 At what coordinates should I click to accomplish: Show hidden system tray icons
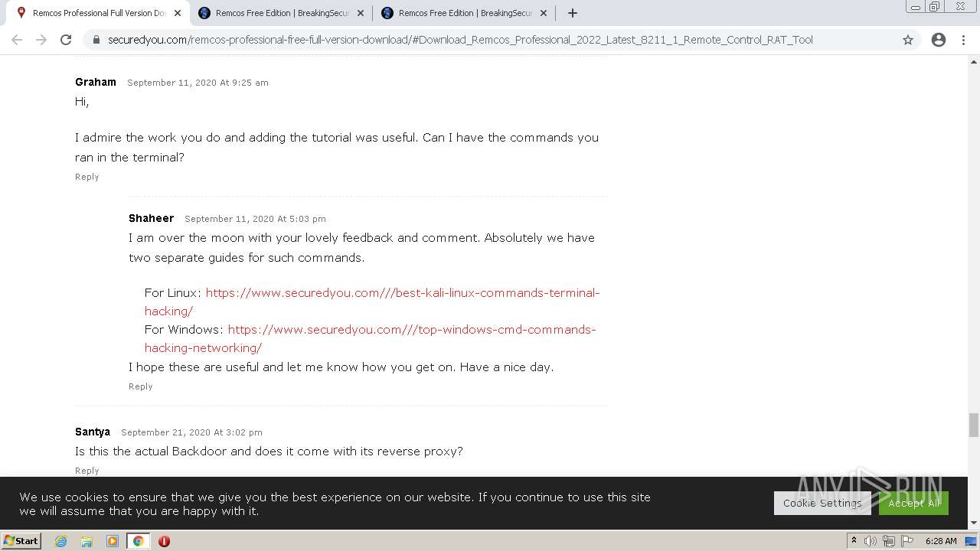pyautogui.click(x=854, y=541)
